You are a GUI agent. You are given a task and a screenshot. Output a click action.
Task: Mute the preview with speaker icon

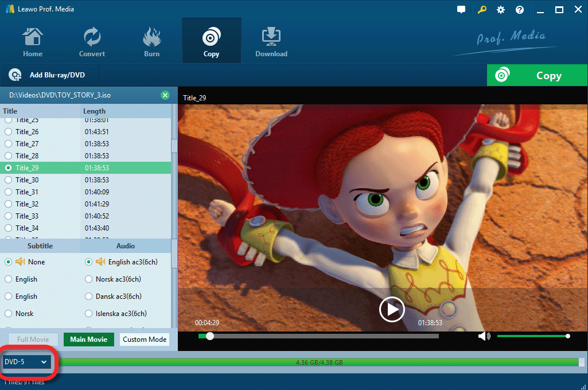(484, 336)
